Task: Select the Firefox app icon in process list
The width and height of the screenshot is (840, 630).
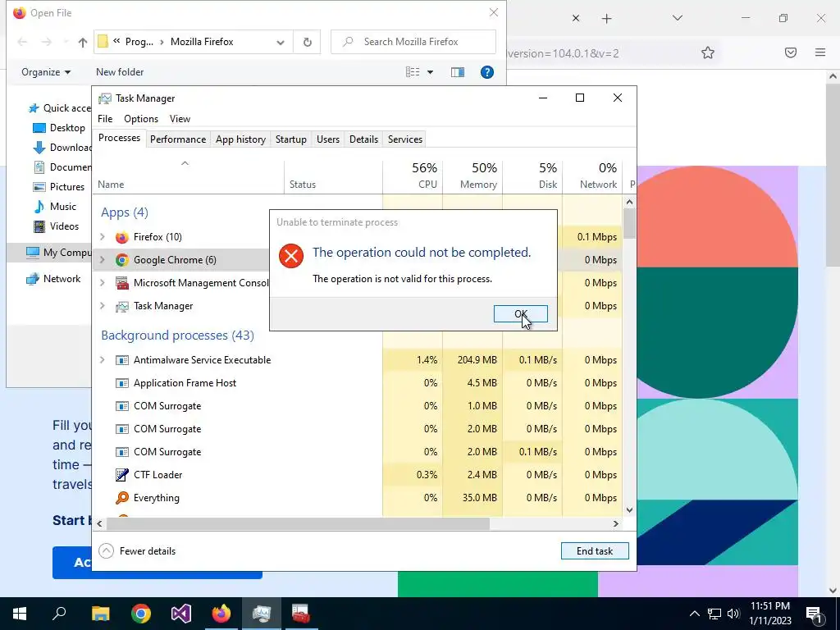Action: [x=122, y=237]
